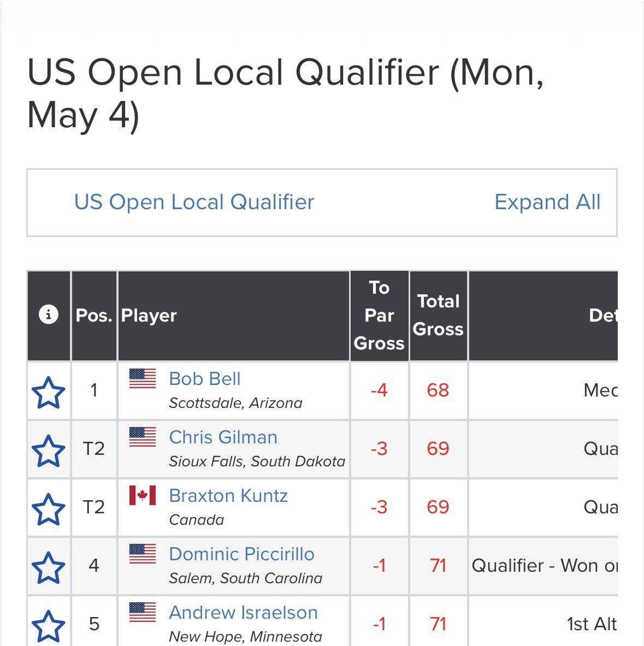Viewport: 644px width, 646px height.
Task: Select Dominic Piccirillo's name
Action: click(242, 554)
